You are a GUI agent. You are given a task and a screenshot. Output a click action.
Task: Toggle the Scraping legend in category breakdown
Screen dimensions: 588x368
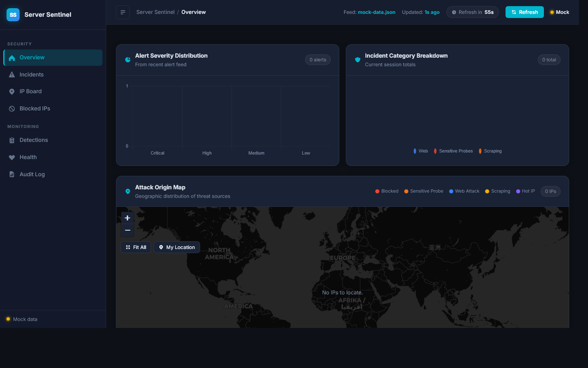coord(490,151)
